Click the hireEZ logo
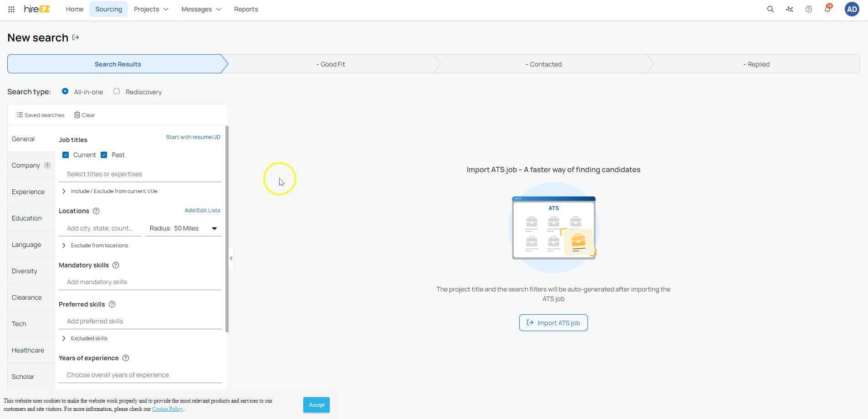 [36, 9]
